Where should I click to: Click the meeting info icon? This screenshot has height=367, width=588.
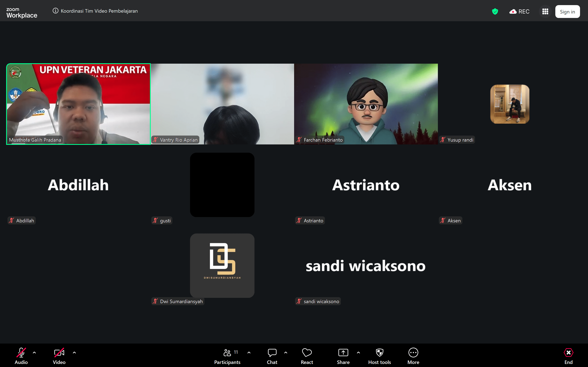[x=55, y=11]
